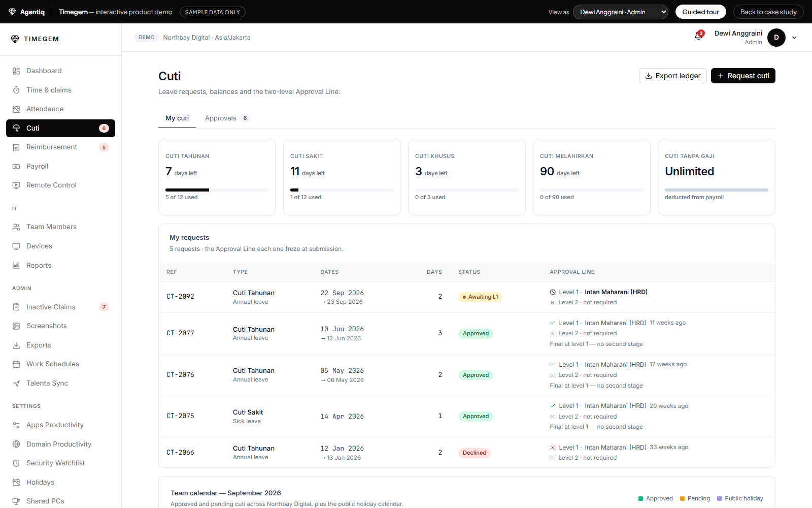The image size is (812, 508).
Task: Click the Exports download icon
Action: click(16, 345)
